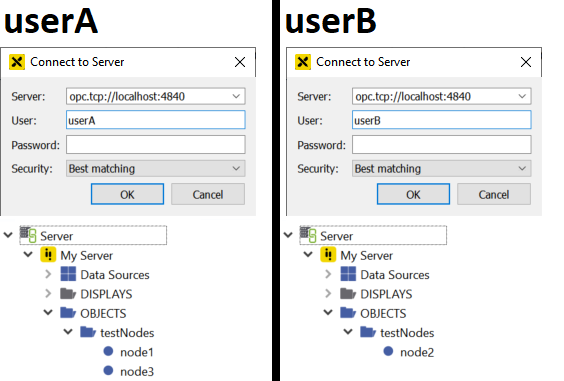Viewport: 564px width, 381px height.
Task: Collapse testNodes in userB tree
Action: click(348, 331)
